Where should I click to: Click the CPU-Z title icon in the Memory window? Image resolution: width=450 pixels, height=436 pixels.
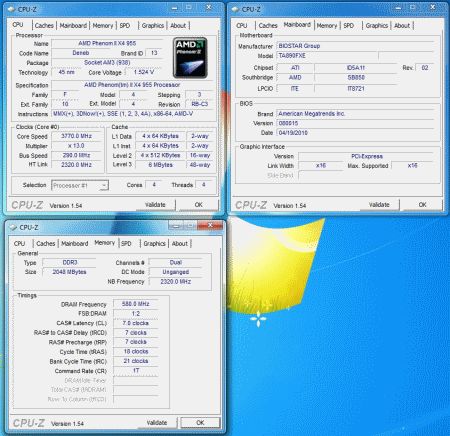point(13,227)
